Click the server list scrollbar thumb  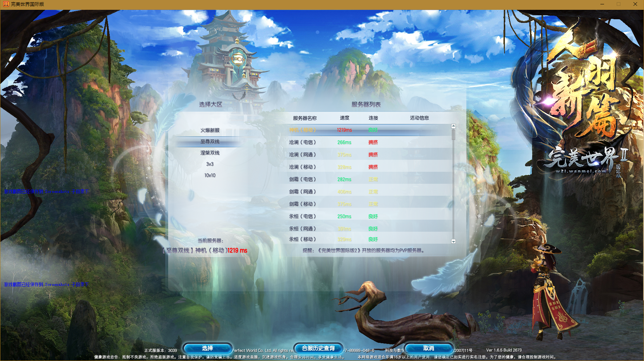[x=453, y=134]
